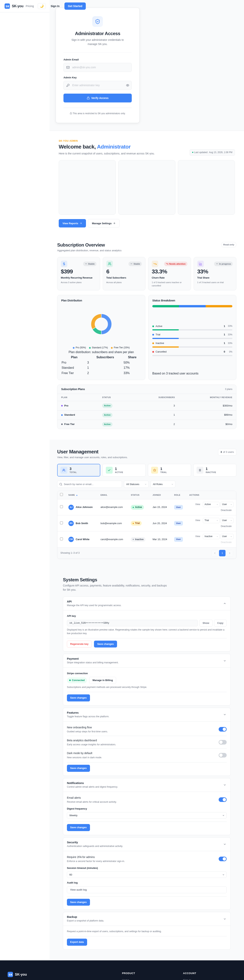Toggle dark mode with the moon icon
Image resolution: width=244 pixels, height=980 pixels.
click(x=42, y=6)
